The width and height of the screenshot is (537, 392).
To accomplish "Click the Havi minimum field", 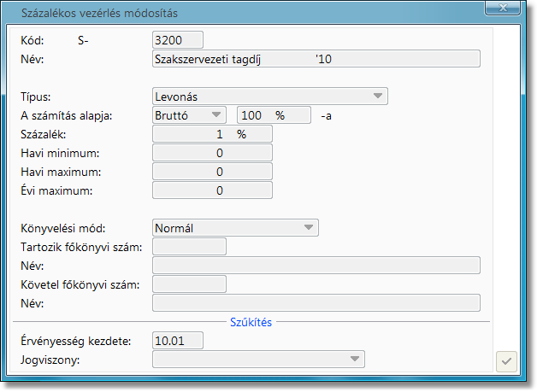I will point(212,153).
